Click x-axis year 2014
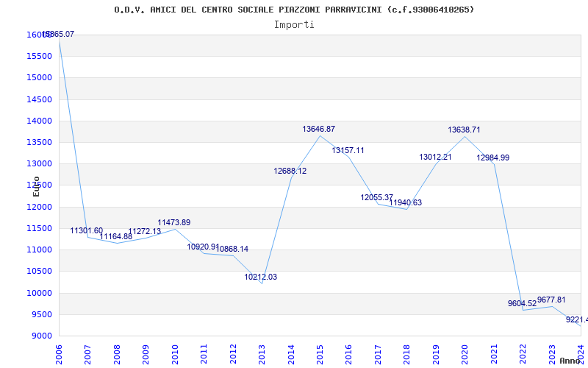588x368 pixels. tap(291, 354)
